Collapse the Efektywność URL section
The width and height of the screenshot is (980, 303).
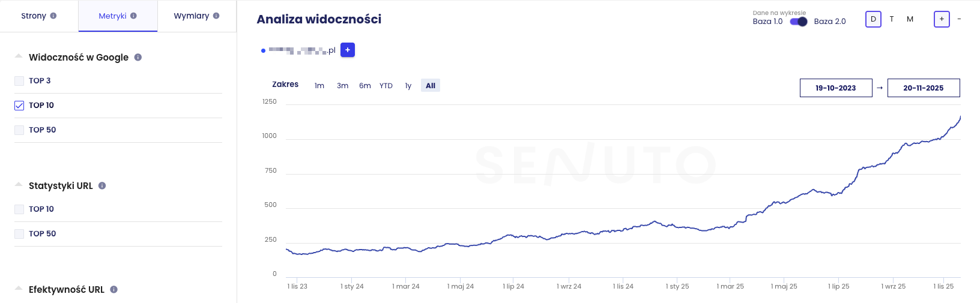pyautogui.click(x=19, y=289)
